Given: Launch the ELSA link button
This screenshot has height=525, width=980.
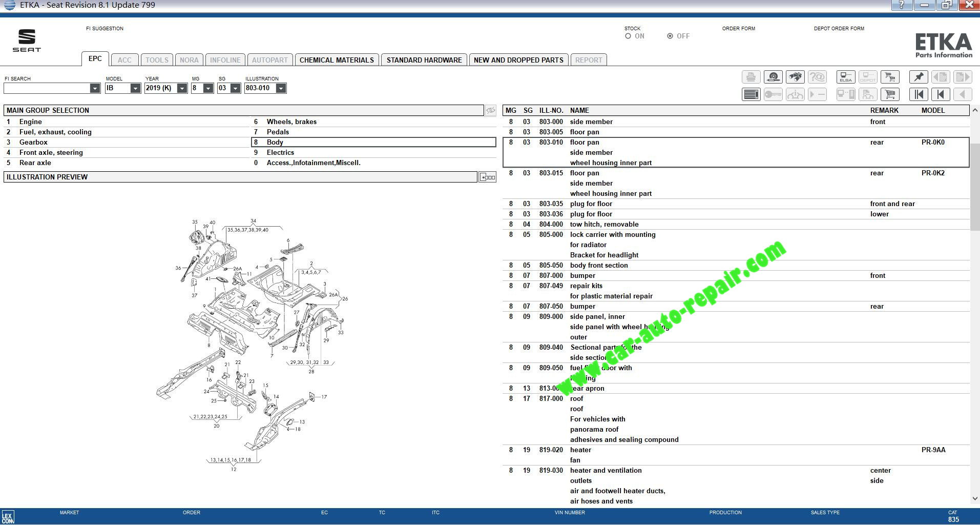Looking at the screenshot, I should coord(846,77).
